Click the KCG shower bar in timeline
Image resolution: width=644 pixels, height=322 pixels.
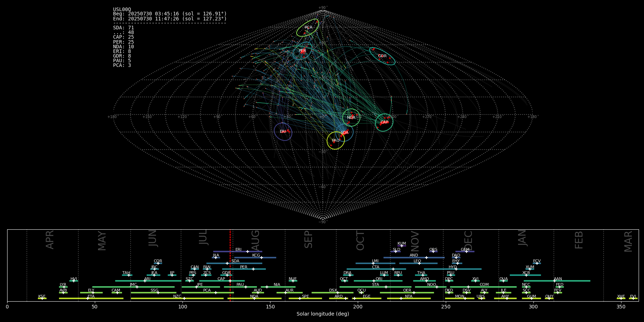[255, 258]
